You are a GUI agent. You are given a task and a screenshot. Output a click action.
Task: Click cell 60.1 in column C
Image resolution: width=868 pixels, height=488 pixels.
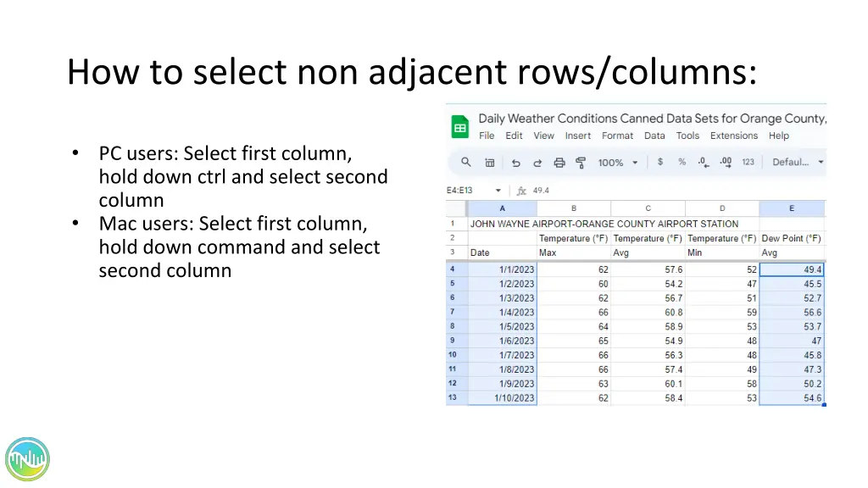(x=648, y=384)
